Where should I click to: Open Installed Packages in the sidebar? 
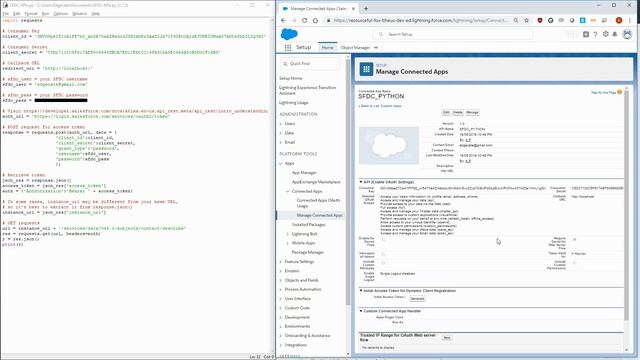[x=309, y=224]
